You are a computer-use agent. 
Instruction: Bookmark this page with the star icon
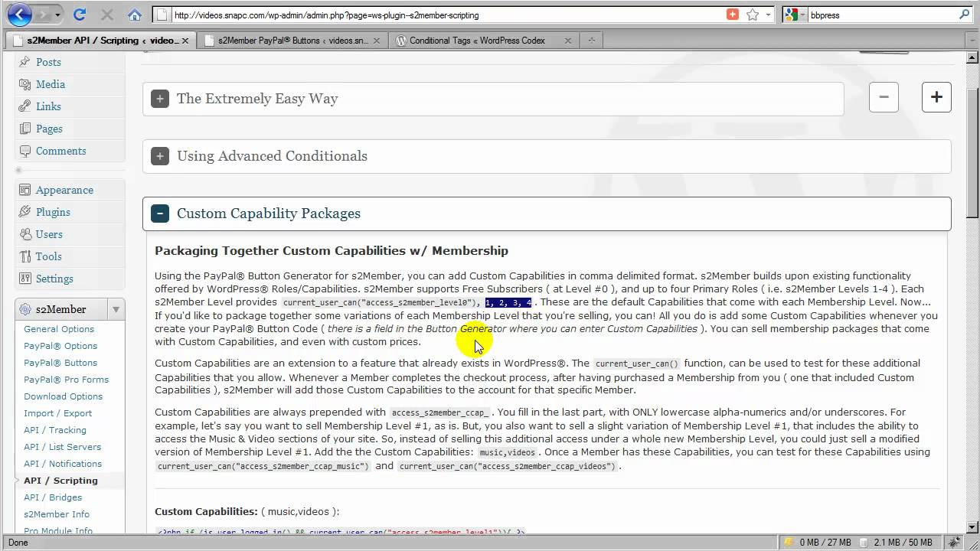[753, 15]
